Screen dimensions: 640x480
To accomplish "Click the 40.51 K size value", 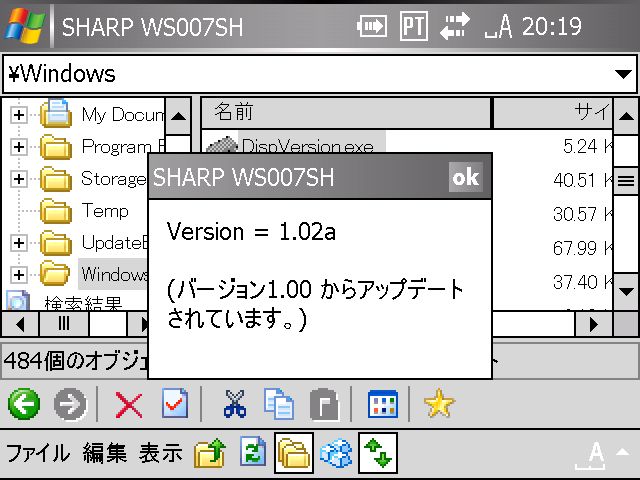I will point(583,180).
